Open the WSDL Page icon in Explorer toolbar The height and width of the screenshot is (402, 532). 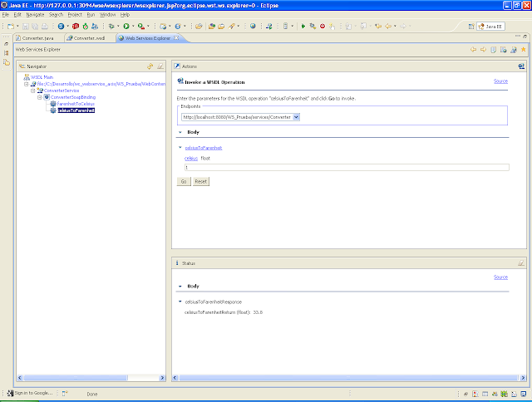(x=514, y=50)
